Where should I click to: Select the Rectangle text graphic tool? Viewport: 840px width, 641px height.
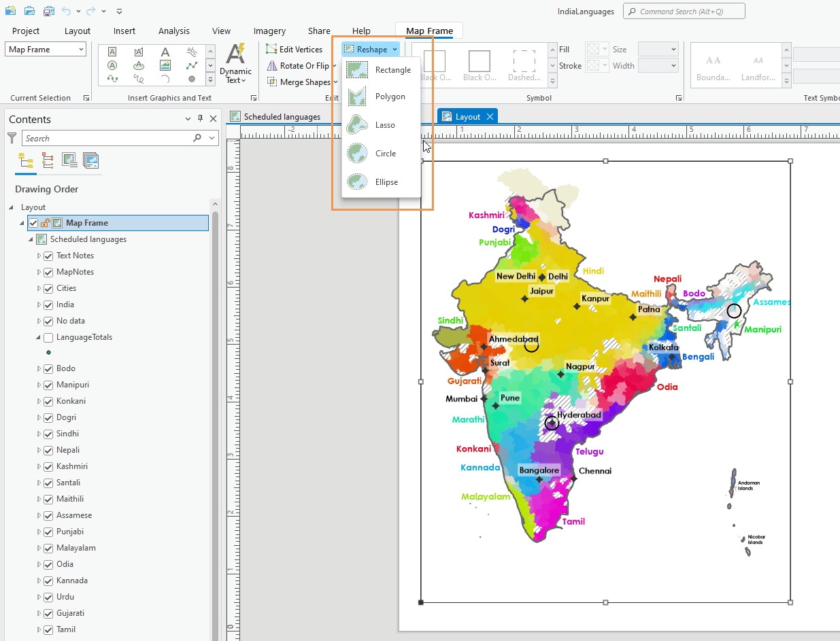point(112,52)
